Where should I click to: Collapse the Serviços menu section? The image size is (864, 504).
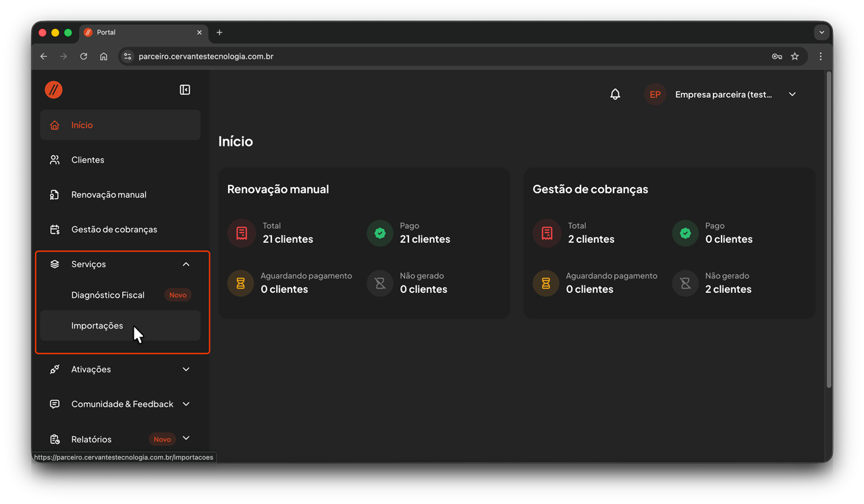pyautogui.click(x=186, y=264)
